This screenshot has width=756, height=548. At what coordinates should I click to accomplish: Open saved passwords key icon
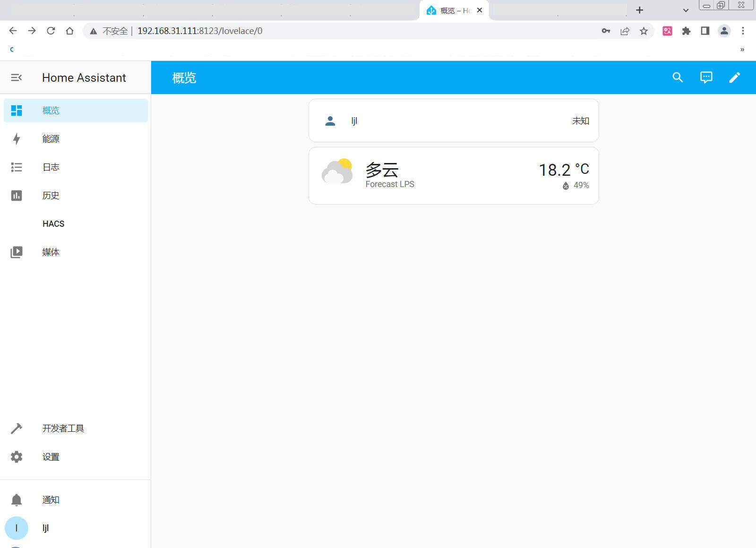(606, 31)
